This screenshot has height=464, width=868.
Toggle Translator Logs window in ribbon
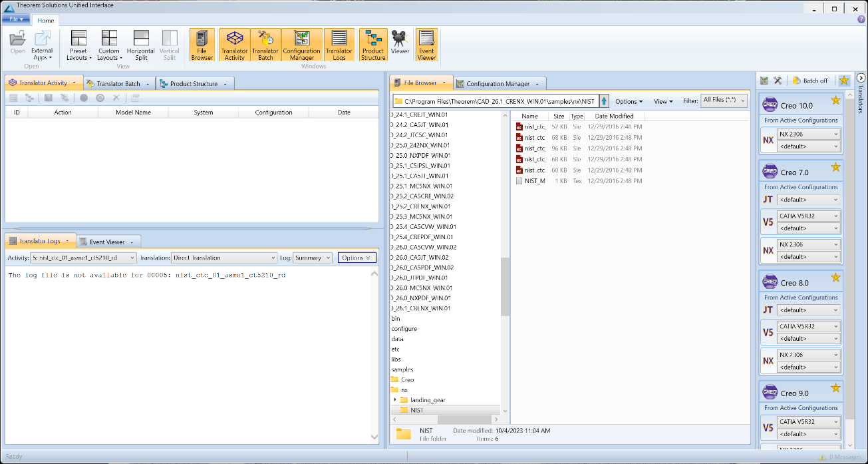339,45
